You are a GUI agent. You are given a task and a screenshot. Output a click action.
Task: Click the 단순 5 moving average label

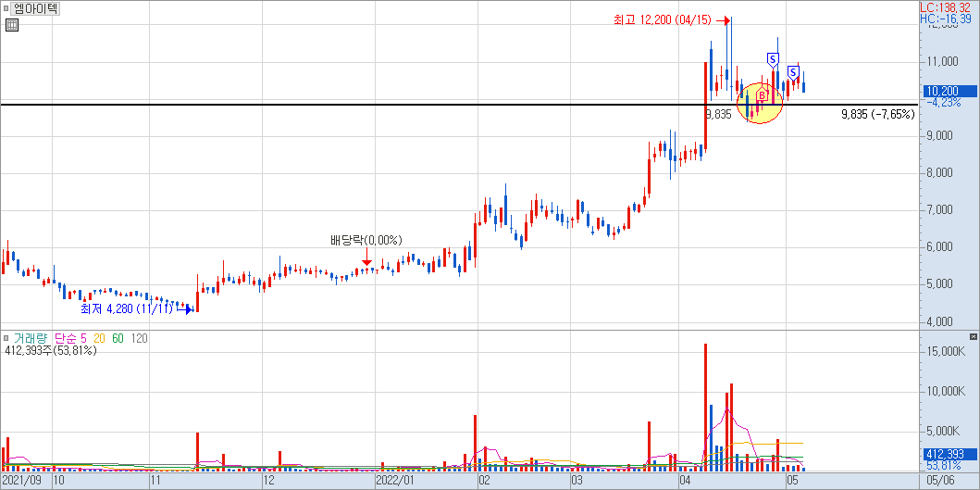pos(70,339)
